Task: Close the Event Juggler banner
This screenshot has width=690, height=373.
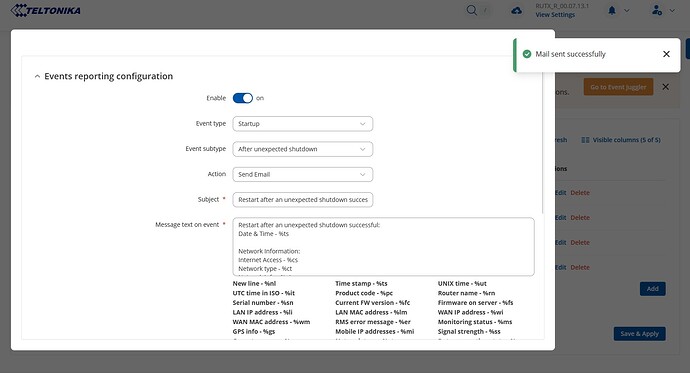Action: coord(665,87)
